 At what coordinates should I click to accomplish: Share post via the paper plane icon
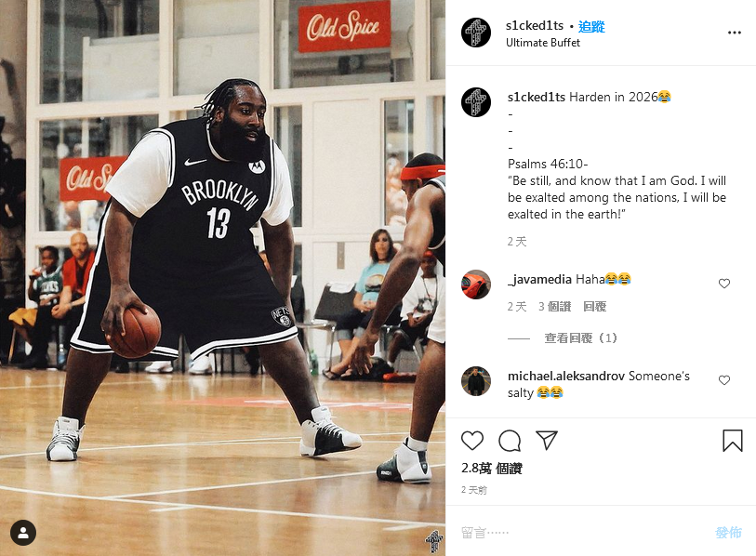[x=547, y=440]
